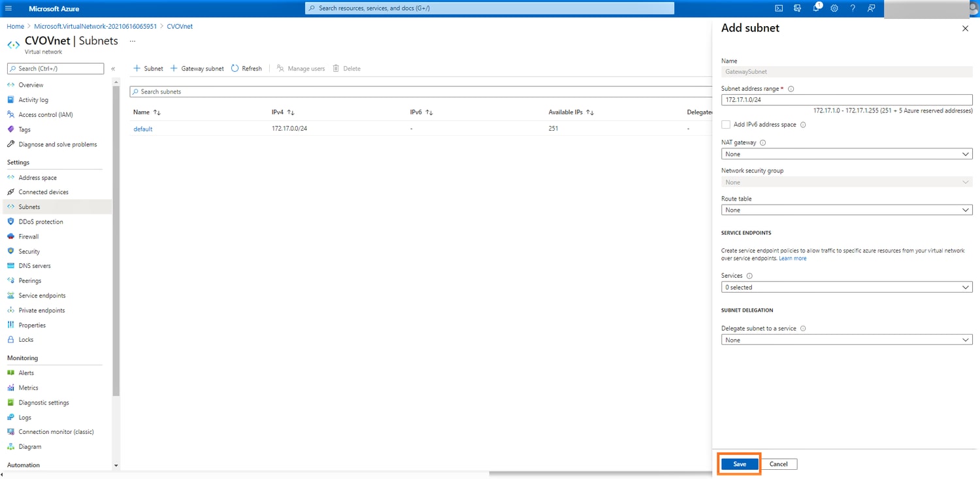Click the Save button
The height and width of the screenshot is (479, 980).
click(x=740, y=464)
